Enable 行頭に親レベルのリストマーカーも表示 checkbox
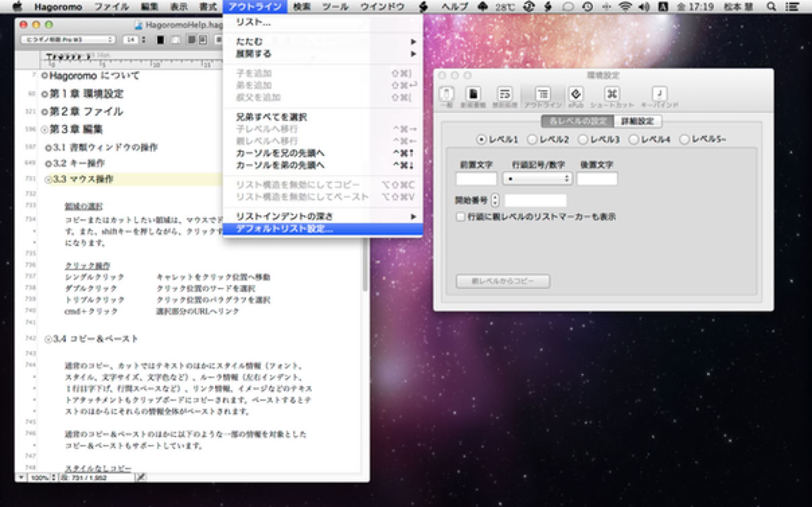Image resolution: width=812 pixels, height=507 pixels. click(x=460, y=217)
